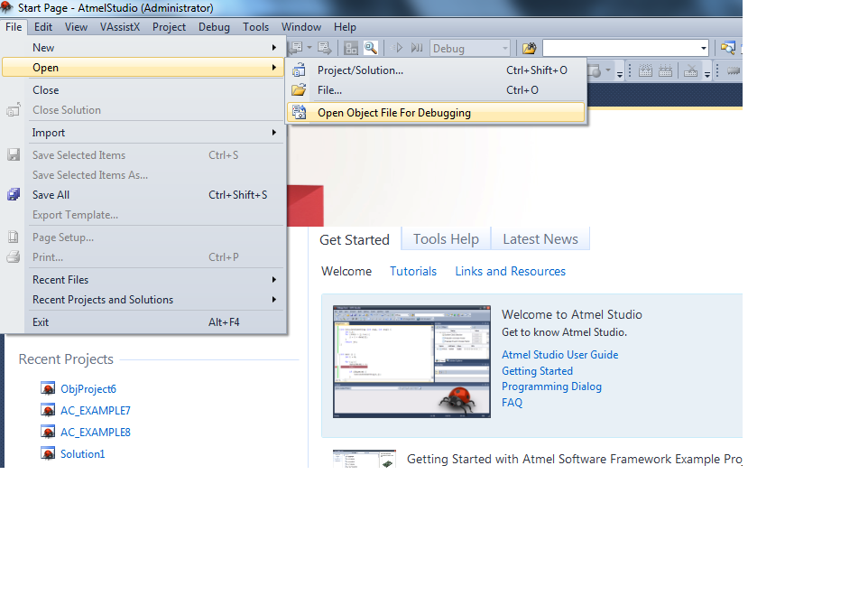Viewport: 868px width, 596px height.
Task: Click the Save All disk stack icon
Action: click(x=14, y=195)
